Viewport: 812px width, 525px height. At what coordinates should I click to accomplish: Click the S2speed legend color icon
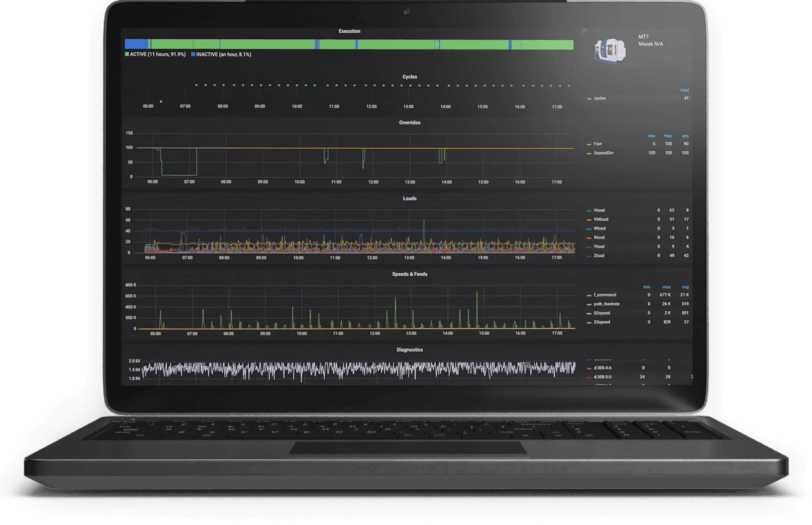[589, 313]
